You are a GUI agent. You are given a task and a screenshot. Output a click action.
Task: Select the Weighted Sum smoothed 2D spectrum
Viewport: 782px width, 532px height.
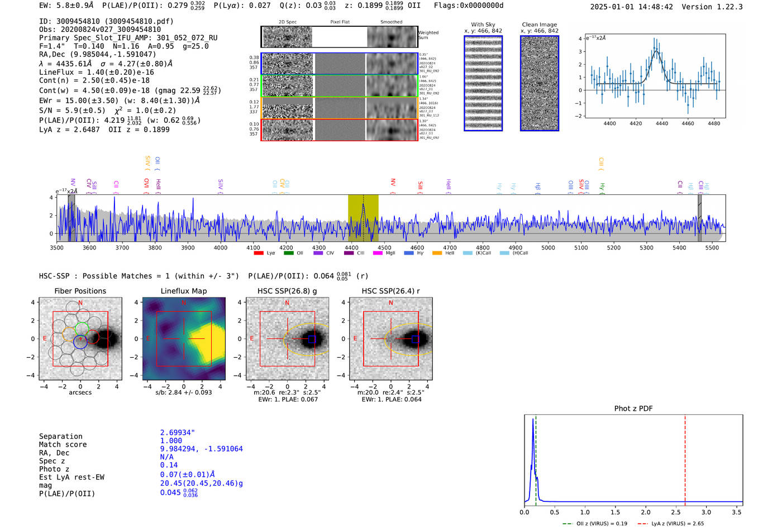click(x=392, y=37)
